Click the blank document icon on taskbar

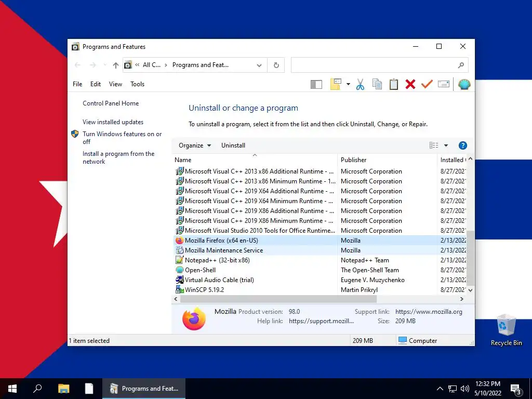click(89, 389)
